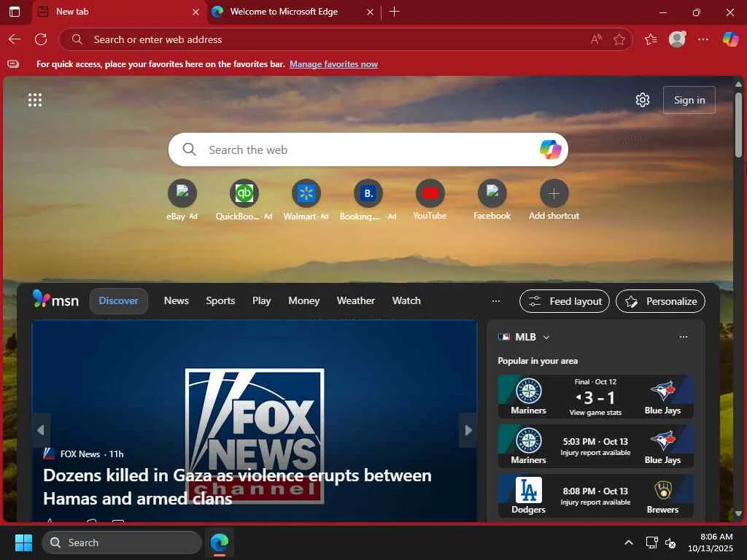Open the app launcher grid icon
The height and width of the screenshot is (560, 747).
35,100
